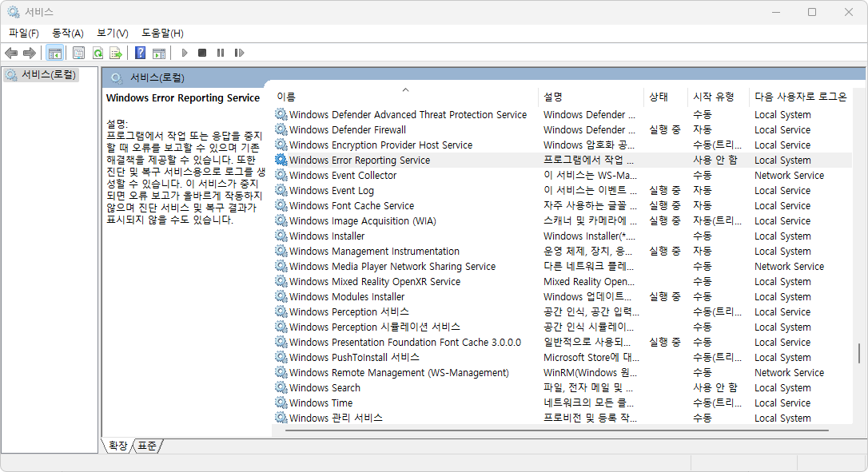Select Windows Mixed Reality OpenXR Service

pyautogui.click(x=375, y=282)
